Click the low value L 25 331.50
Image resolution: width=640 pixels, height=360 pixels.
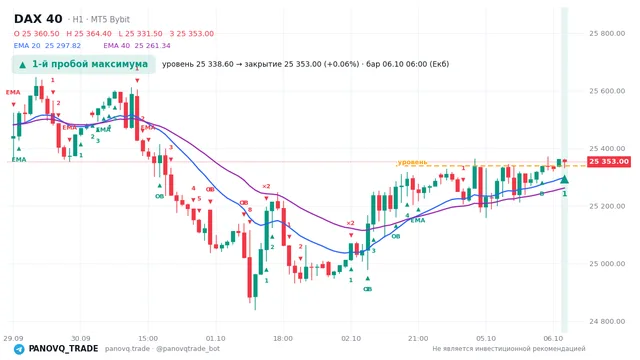pos(140,33)
